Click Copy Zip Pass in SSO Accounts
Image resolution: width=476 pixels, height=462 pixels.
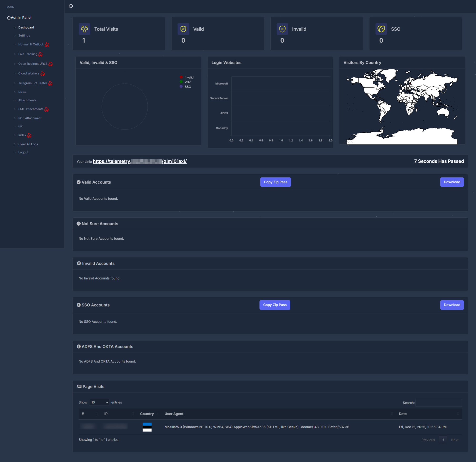(x=275, y=305)
